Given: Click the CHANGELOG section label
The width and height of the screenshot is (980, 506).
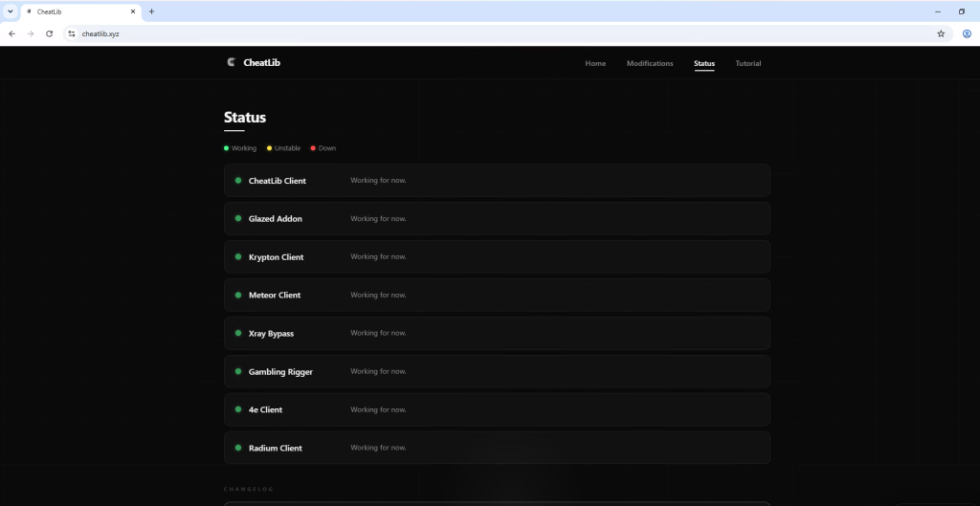Looking at the screenshot, I should [x=249, y=489].
